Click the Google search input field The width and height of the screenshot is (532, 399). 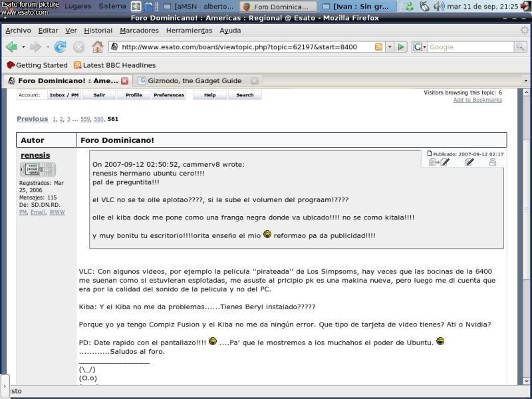coord(469,47)
